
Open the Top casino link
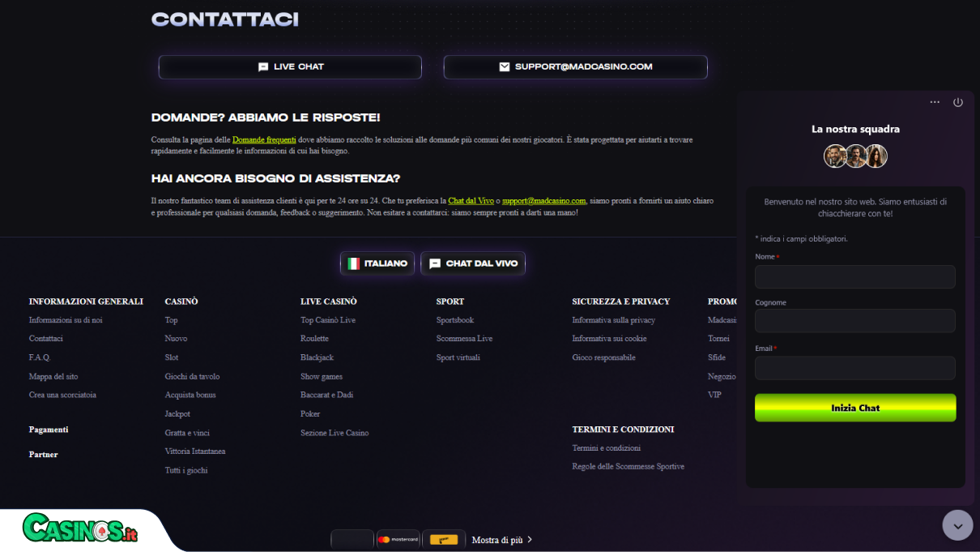coord(172,320)
